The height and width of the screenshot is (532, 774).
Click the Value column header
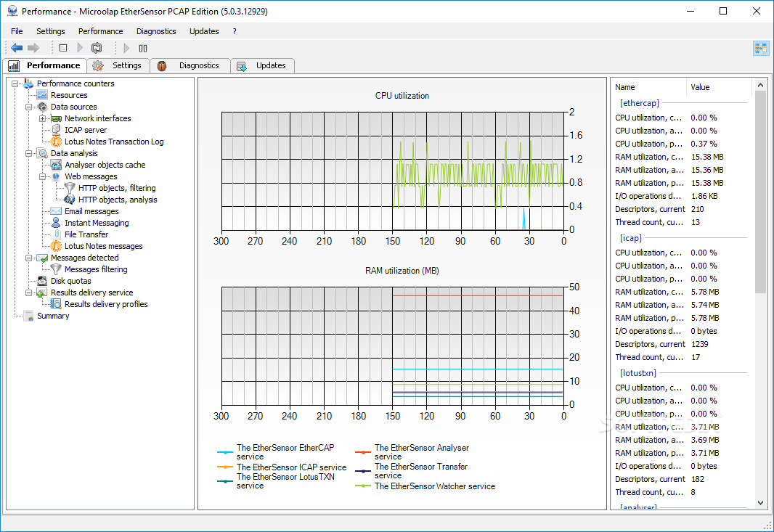[718, 87]
